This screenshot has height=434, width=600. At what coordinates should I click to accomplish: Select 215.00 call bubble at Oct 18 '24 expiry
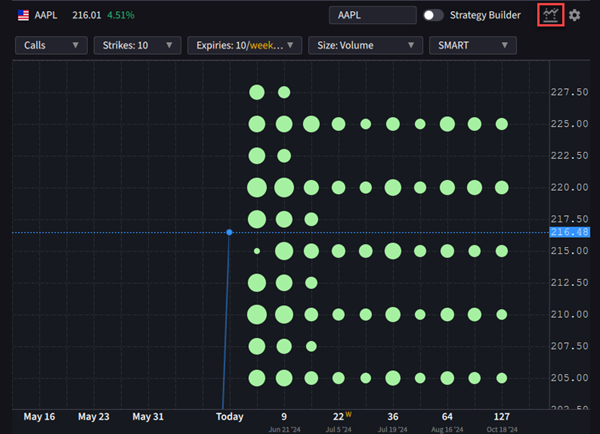(x=502, y=251)
